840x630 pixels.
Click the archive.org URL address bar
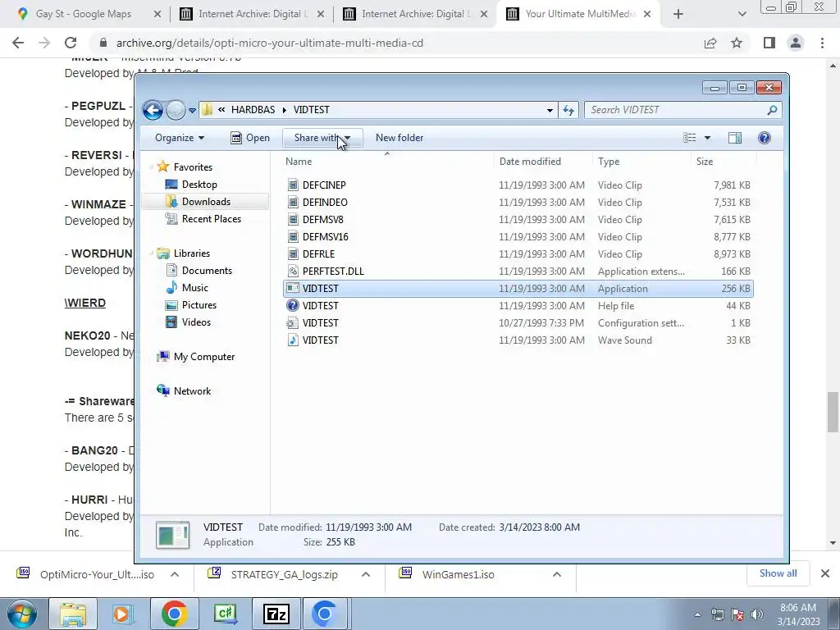269,43
